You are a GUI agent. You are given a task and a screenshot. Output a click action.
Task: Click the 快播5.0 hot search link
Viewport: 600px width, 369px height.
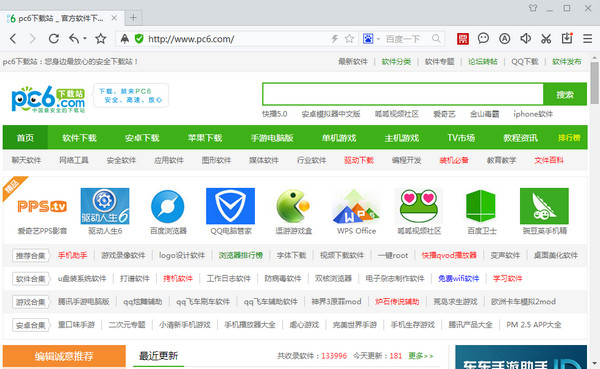click(x=274, y=114)
